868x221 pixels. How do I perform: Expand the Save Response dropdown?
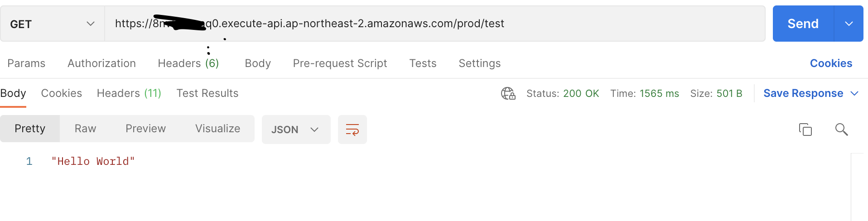tap(854, 93)
